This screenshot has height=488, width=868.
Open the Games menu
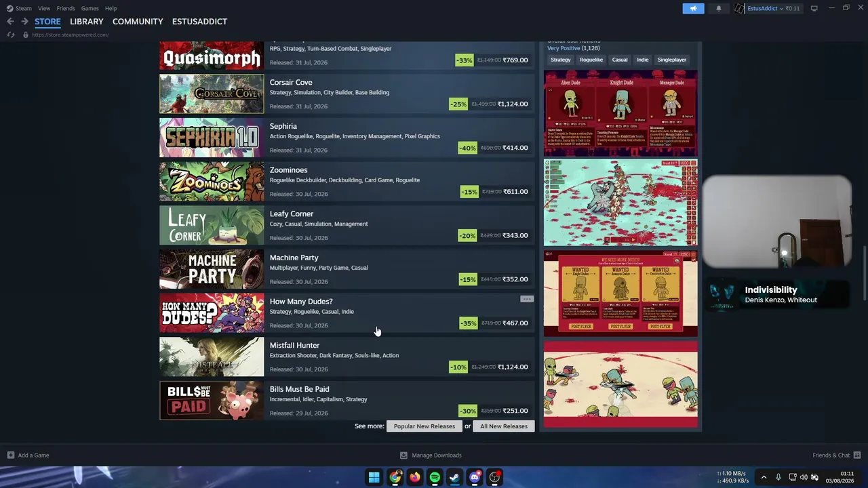coord(90,8)
